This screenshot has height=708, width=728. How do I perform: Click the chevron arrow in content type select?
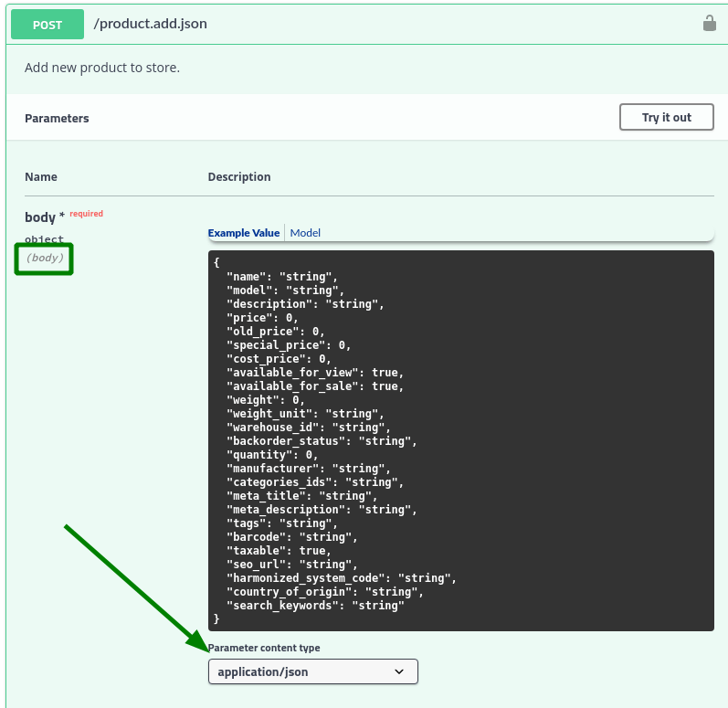pos(399,671)
